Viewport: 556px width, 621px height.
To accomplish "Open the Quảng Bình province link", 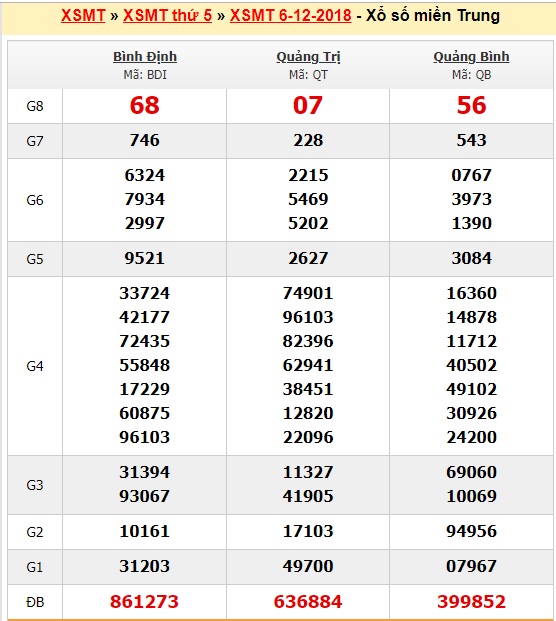I will pos(471,57).
